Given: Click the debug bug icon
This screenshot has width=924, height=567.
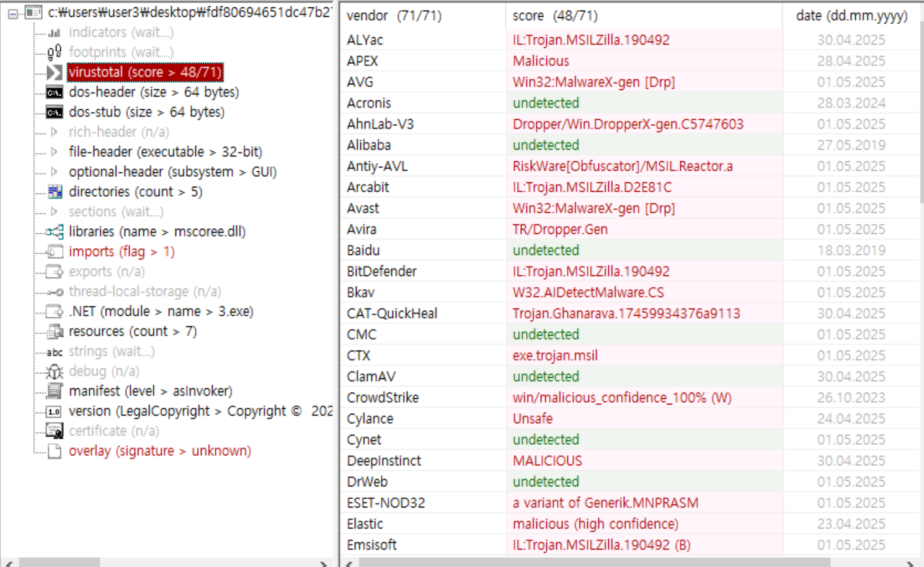Looking at the screenshot, I should [x=55, y=371].
